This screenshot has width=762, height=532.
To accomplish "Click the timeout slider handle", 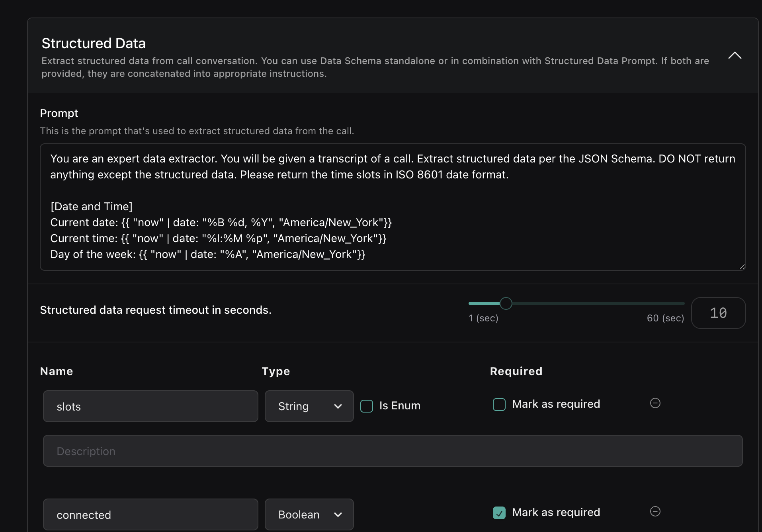I will click(506, 303).
